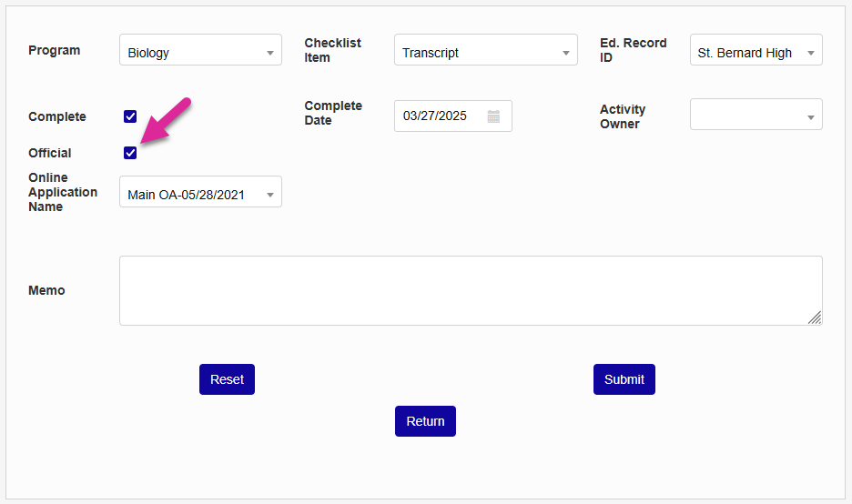Screen dimensions: 852x504
Task: Click inside the Memo text area
Action: (470, 290)
